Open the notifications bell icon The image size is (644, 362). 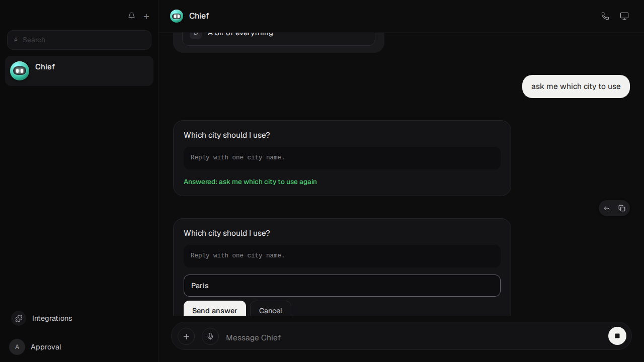click(131, 16)
